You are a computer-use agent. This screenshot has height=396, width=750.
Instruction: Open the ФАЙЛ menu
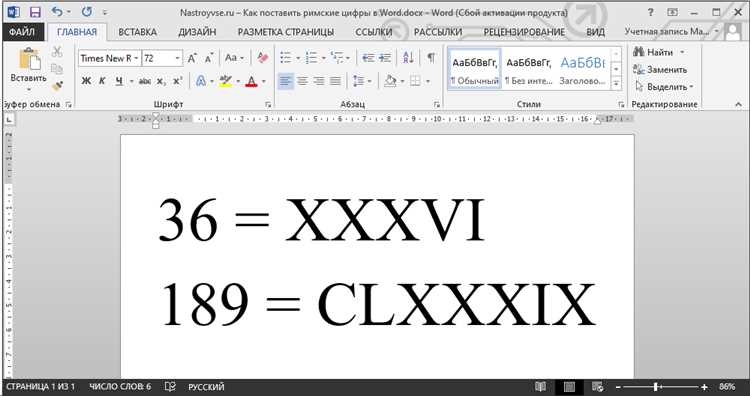[x=22, y=32]
